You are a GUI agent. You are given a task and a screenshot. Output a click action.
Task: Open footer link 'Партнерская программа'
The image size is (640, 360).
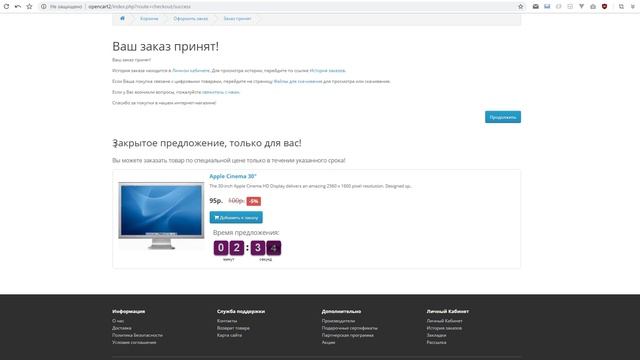(348, 335)
